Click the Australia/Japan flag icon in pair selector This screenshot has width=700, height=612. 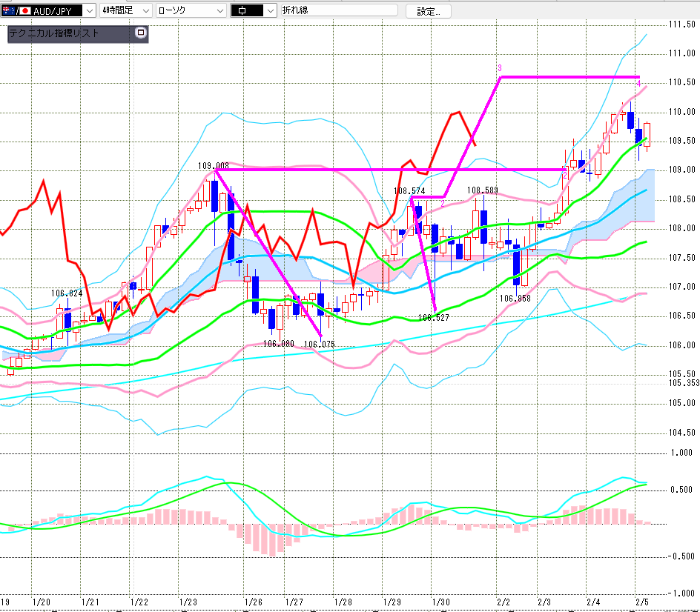pos(17,10)
